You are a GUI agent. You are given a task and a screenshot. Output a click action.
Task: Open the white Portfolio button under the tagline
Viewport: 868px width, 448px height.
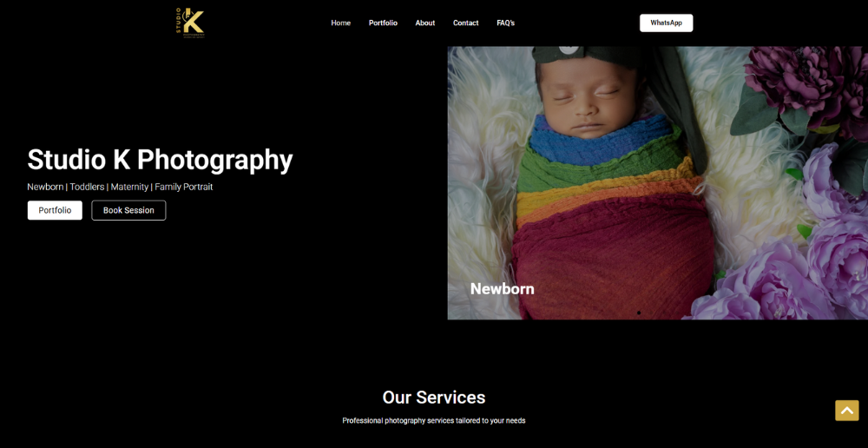55,210
